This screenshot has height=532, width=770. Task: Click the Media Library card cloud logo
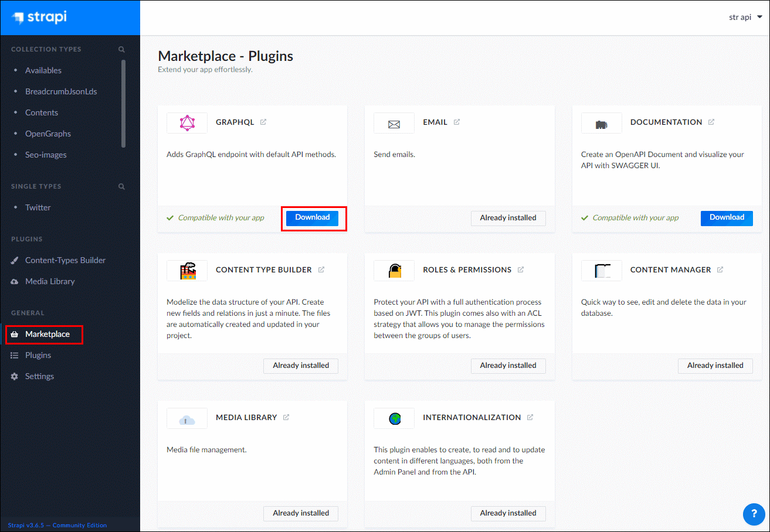tap(187, 418)
